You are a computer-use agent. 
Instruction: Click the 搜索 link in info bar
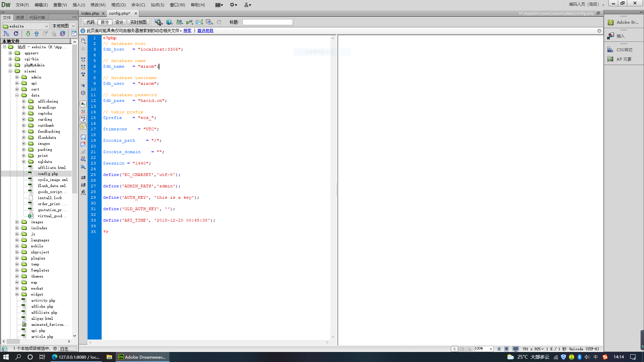(187, 31)
